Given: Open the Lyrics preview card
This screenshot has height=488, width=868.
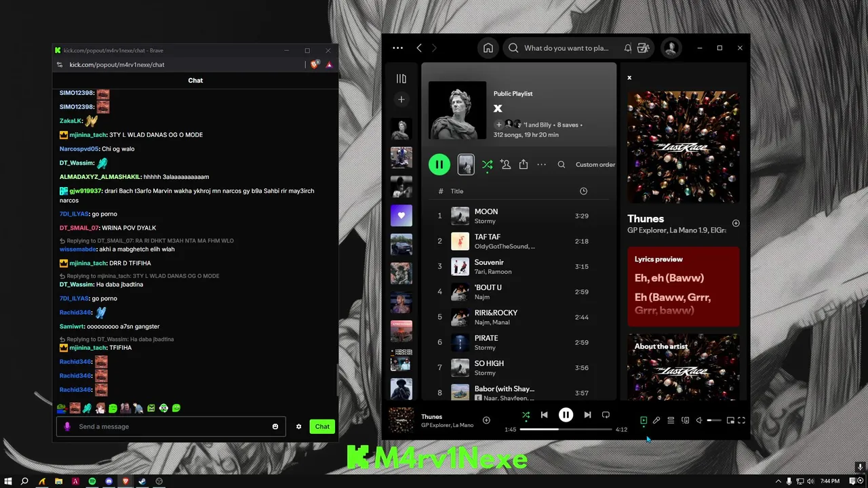Looking at the screenshot, I should pos(684,287).
